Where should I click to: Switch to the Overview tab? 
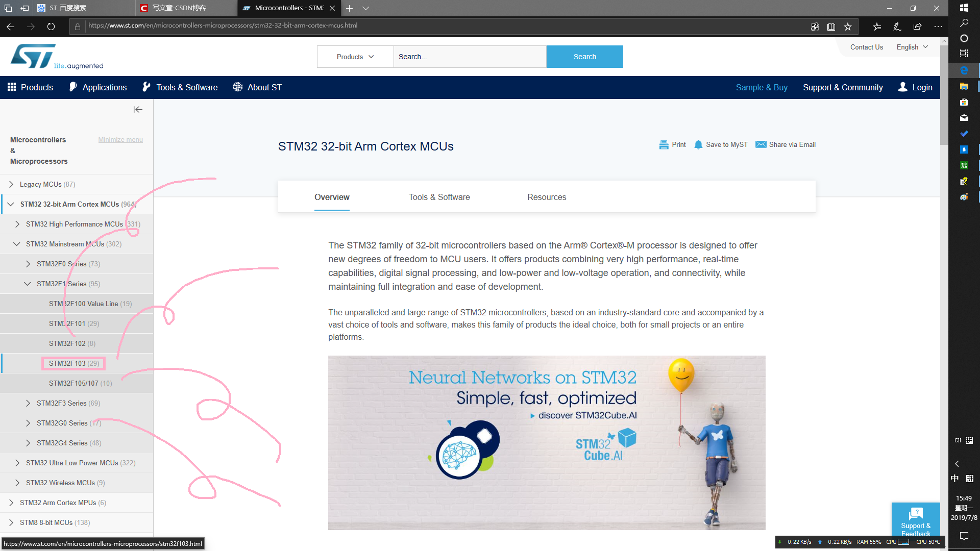(x=332, y=197)
